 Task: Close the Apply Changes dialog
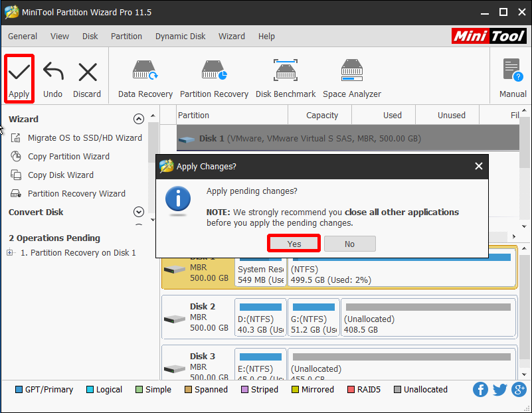pos(479,166)
